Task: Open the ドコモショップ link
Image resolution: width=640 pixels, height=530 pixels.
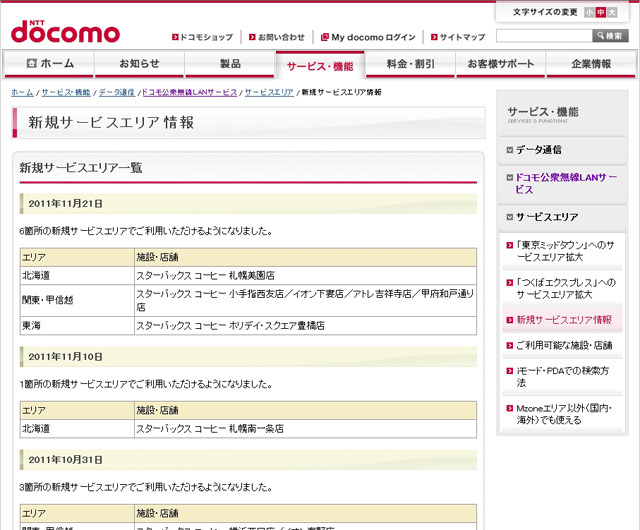Action: tap(207, 37)
